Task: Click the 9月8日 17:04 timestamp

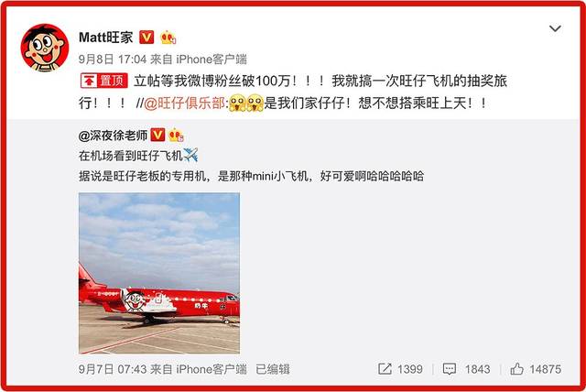Action: point(113,59)
